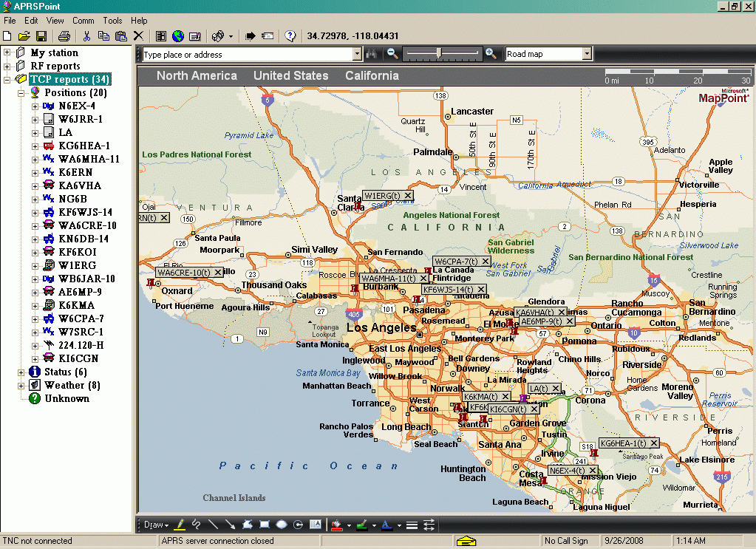Image resolution: width=756 pixels, height=549 pixels.
Task: Close the W1ERG(t) map label
Action: 408,196
